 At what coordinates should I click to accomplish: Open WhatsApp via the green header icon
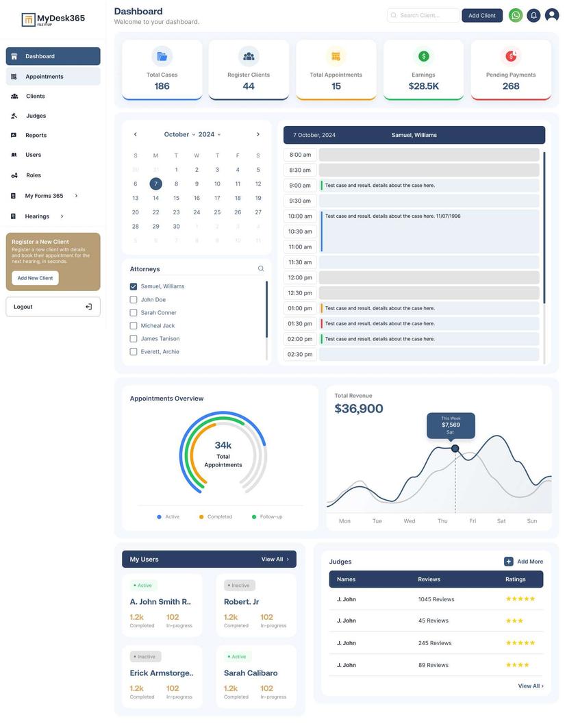516,15
